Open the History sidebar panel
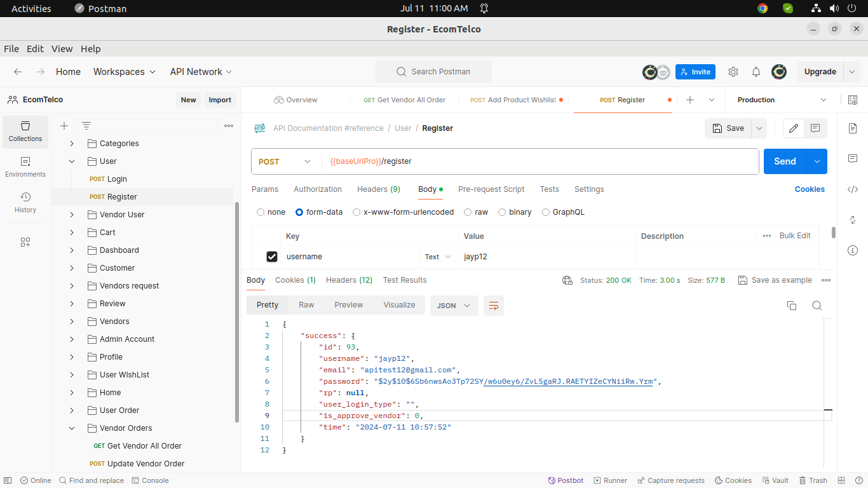Screen dimensions: 868x488 coord(25,203)
